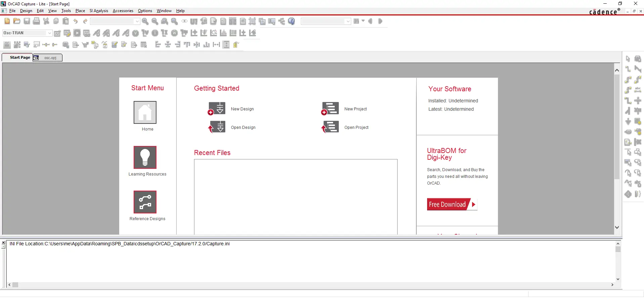The width and height of the screenshot is (644, 298).
Task: Open the Place menu
Action: (x=80, y=11)
